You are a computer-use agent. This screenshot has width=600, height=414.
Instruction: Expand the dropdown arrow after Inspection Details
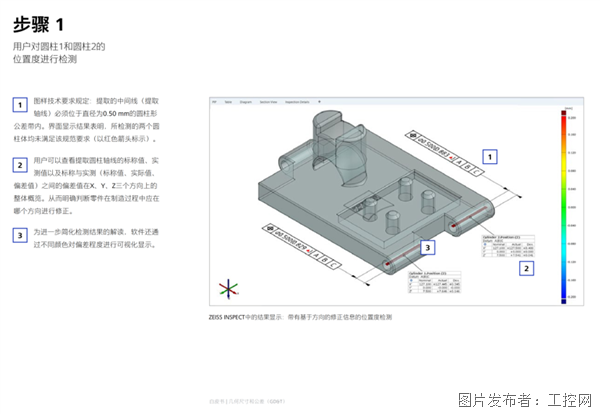pyautogui.click(x=319, y=101)
